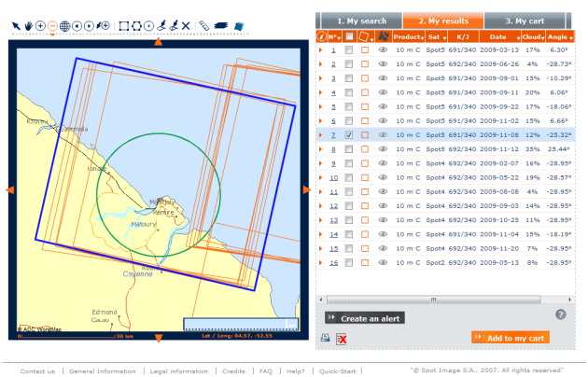The width and height of the screenshot is (588, 377).
Task: Open the question mark help icon
Action: [561, 314]
